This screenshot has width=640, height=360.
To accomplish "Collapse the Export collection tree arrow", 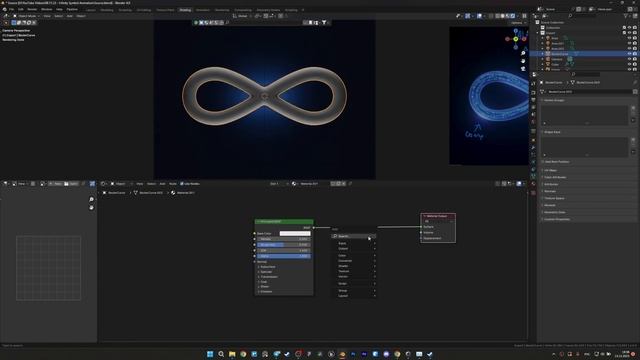I will (x=538, y=33).
